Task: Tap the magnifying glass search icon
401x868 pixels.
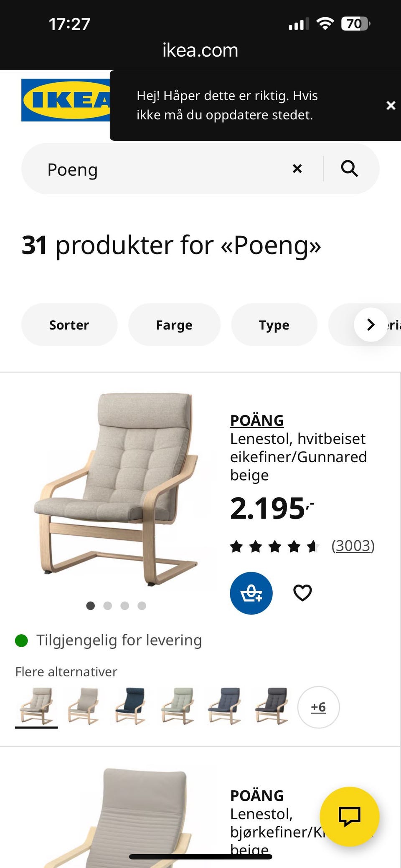Action: [x=350, y=169]
